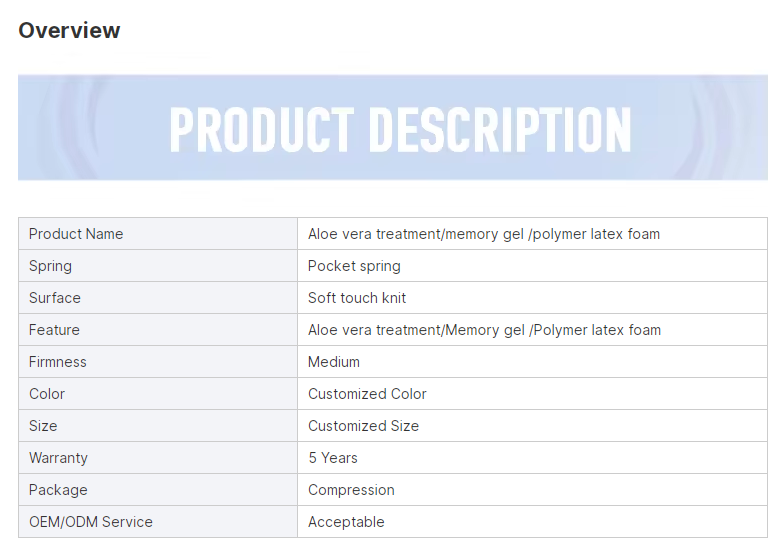Select the Firmness label
The image size is (780, 556).
58,362
